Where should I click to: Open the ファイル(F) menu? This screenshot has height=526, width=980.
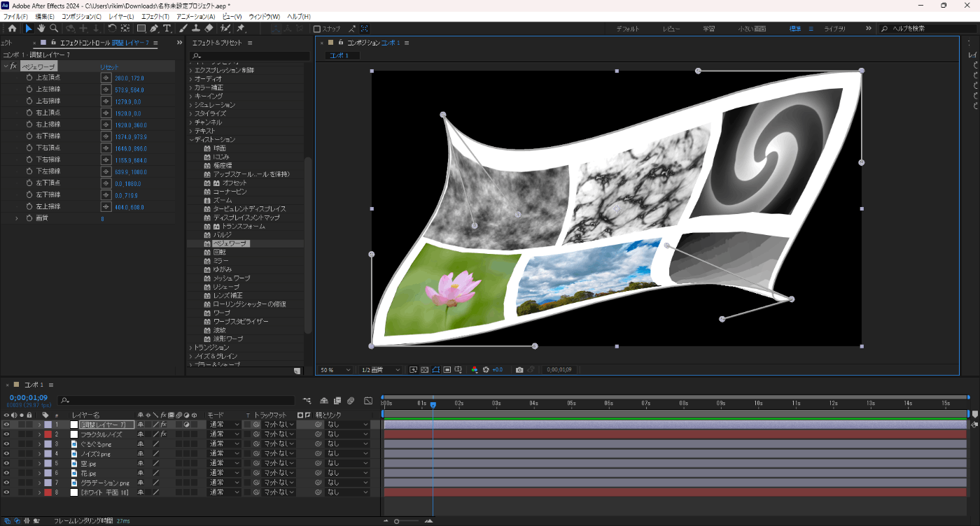click(x=16, y=16)
